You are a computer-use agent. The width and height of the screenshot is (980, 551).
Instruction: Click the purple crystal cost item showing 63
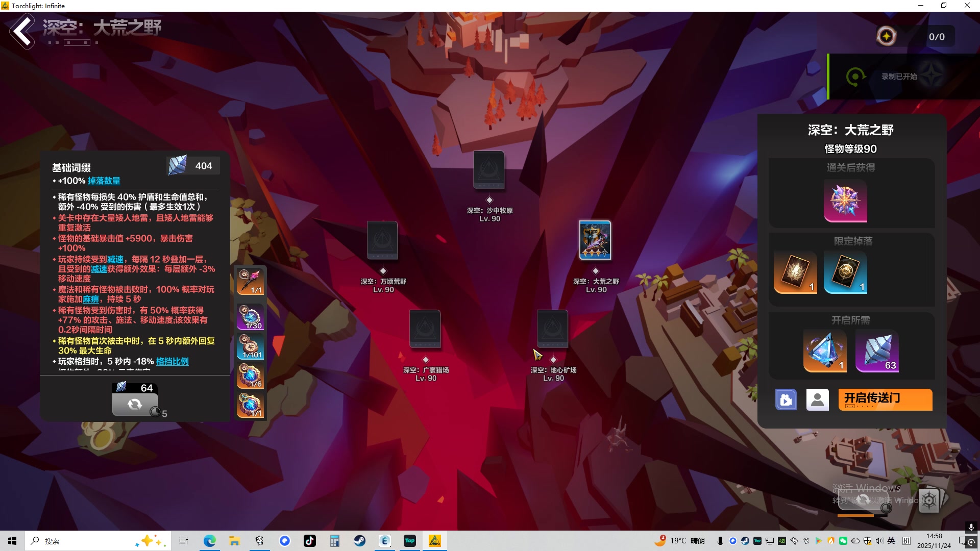[877, 350]
